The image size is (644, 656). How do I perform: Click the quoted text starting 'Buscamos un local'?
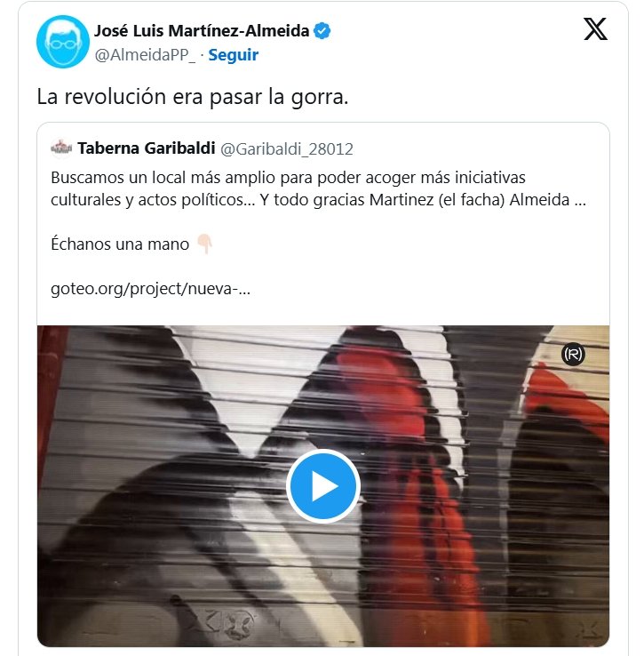pos(288,178)
